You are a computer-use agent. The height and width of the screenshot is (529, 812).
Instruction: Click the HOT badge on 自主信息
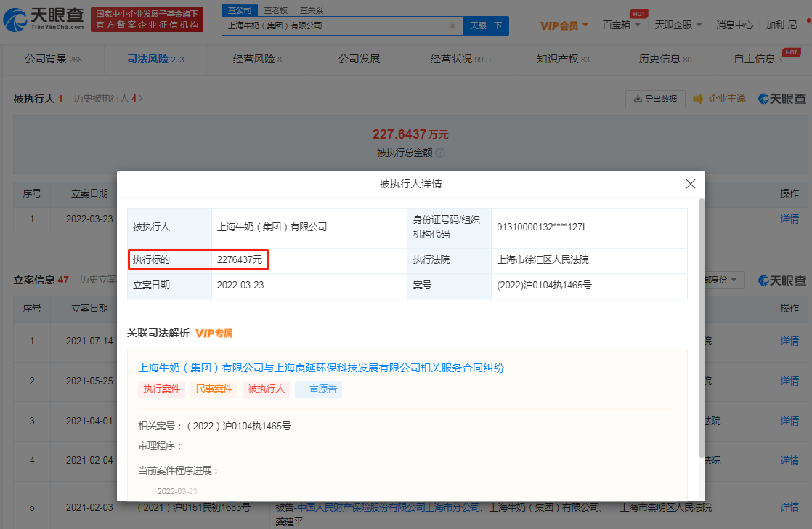[791, 52]
